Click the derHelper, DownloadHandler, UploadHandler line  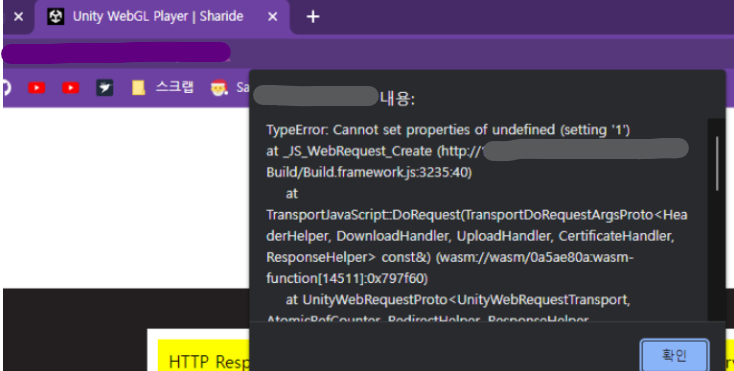470,236
